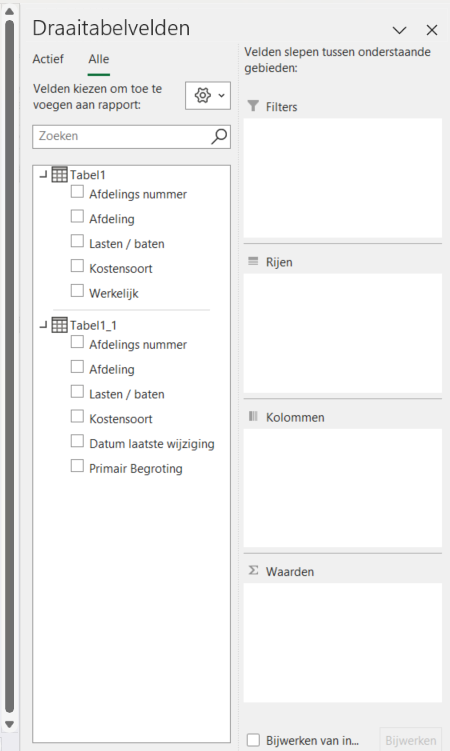Check Werkelijk field in Tabel1

pos(77,291)
